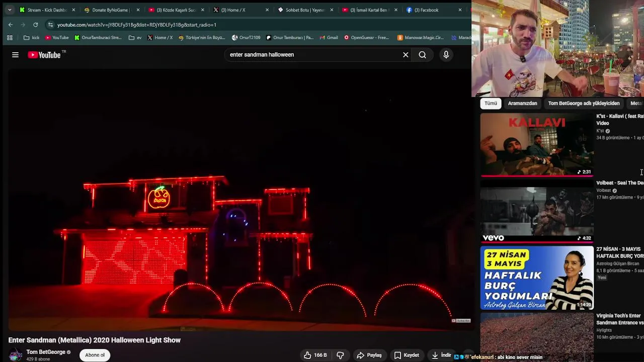
Task: Share the video via Paylaş
Action: click(369, 355)
